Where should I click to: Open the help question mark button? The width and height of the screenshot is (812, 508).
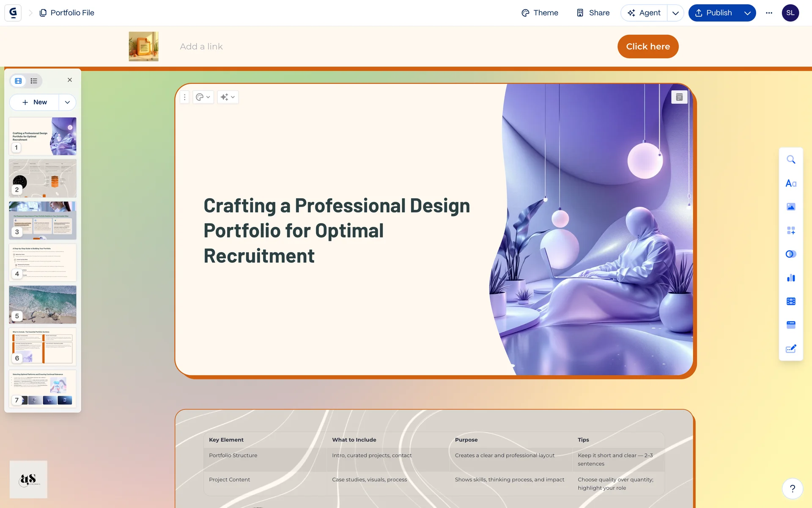pyautogui.click(x=793, y=489)
